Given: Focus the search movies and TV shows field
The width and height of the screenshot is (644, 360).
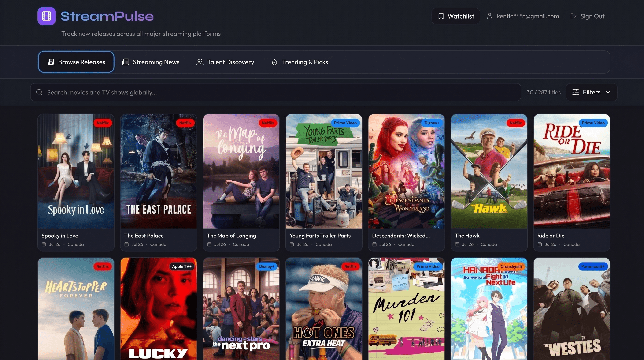Looking at the screenshot, I should [275, 92].
